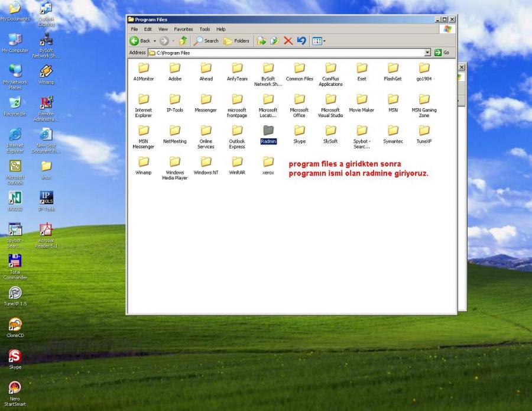Select the ComPlus Applications folder

tap(330, 75)
